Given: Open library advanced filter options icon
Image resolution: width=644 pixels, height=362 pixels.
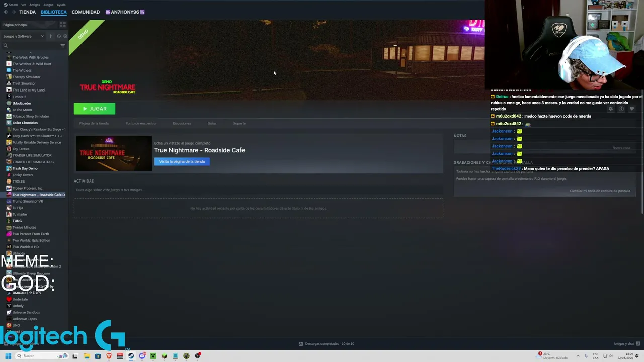Looking at the screenshot, I should click(x=63, y=46).
